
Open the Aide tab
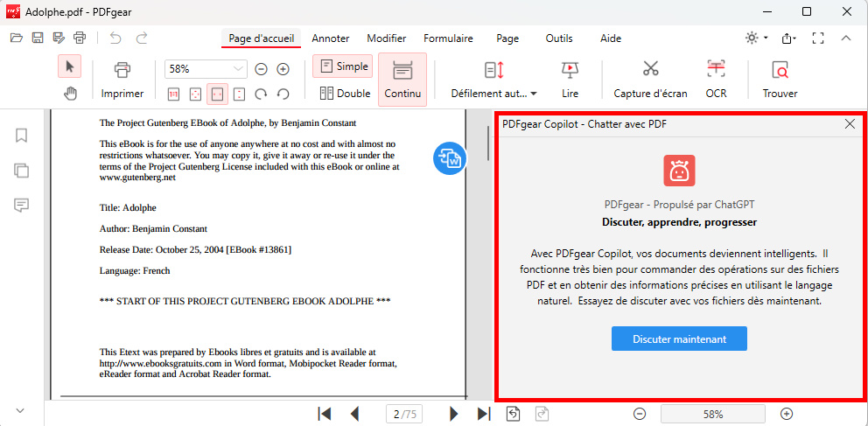tap(611, 38)
